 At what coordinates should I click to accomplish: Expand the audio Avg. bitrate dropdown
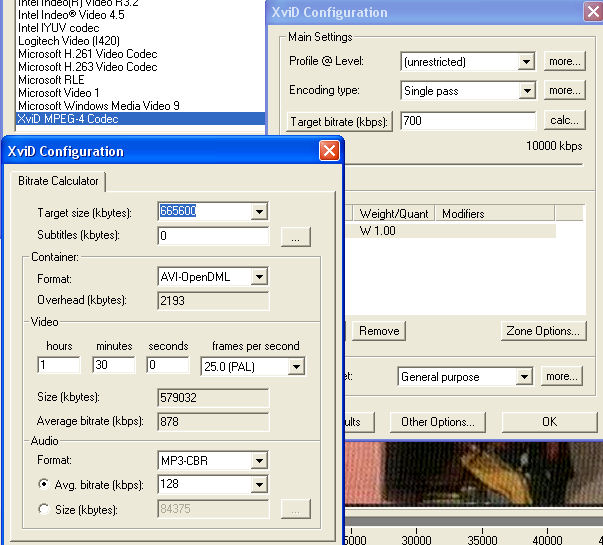(260, 485)
